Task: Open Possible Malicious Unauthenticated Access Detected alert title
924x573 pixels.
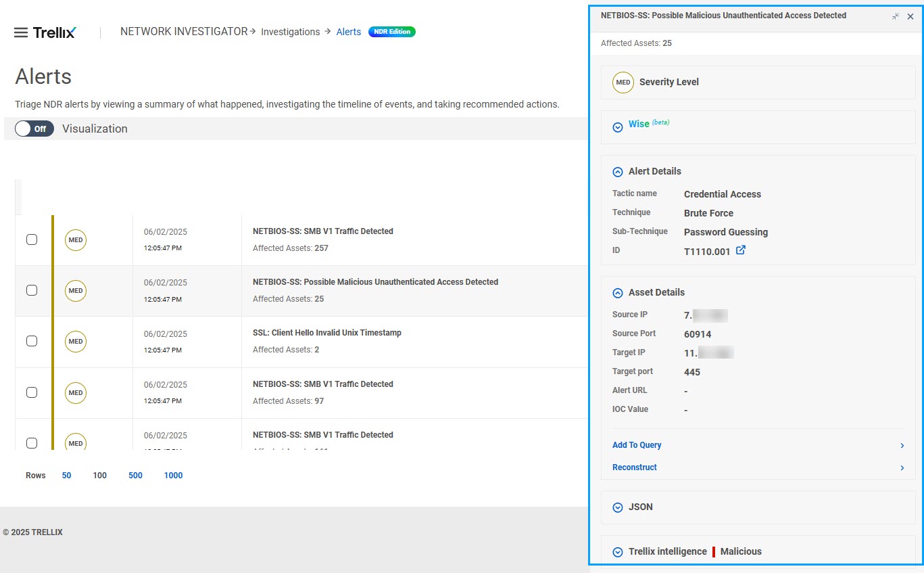Action: (375, 282)
